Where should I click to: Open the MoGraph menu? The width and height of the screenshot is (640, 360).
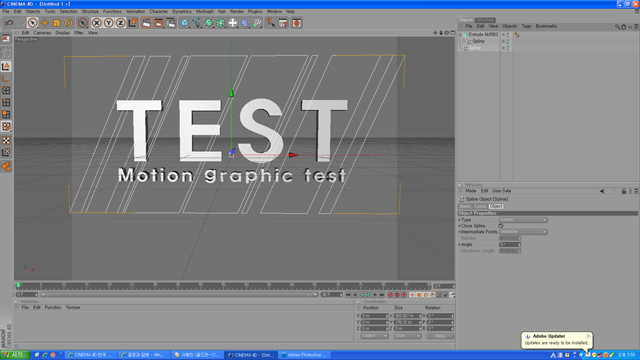click(204, 11)
